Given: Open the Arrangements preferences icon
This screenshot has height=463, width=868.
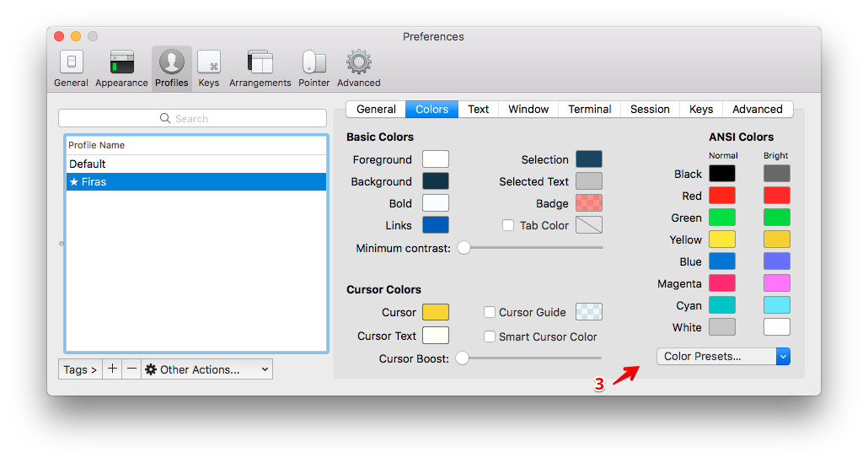Looking at the screenshot, I should click(260, 62).
